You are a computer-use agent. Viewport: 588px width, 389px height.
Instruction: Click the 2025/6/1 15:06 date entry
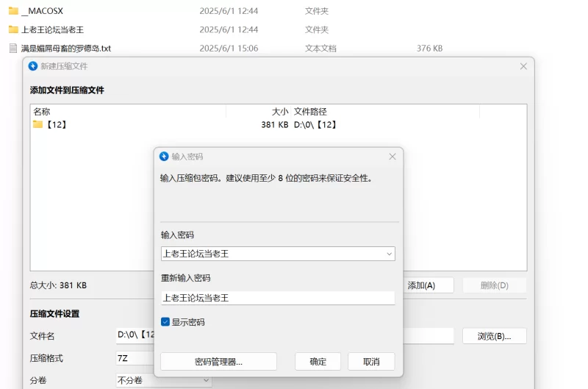[x=229, y=49]
